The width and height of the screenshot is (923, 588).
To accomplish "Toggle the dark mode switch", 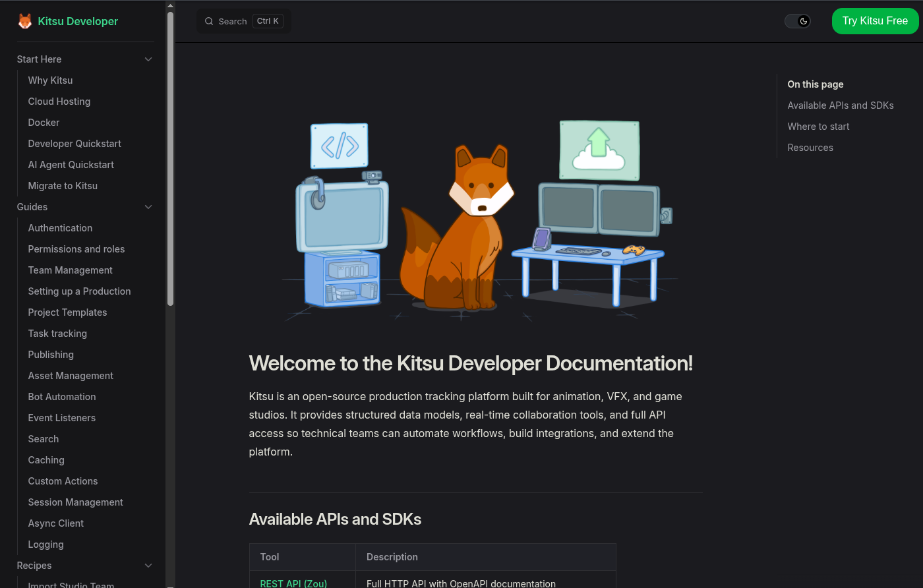I will (x=797, y=21).
